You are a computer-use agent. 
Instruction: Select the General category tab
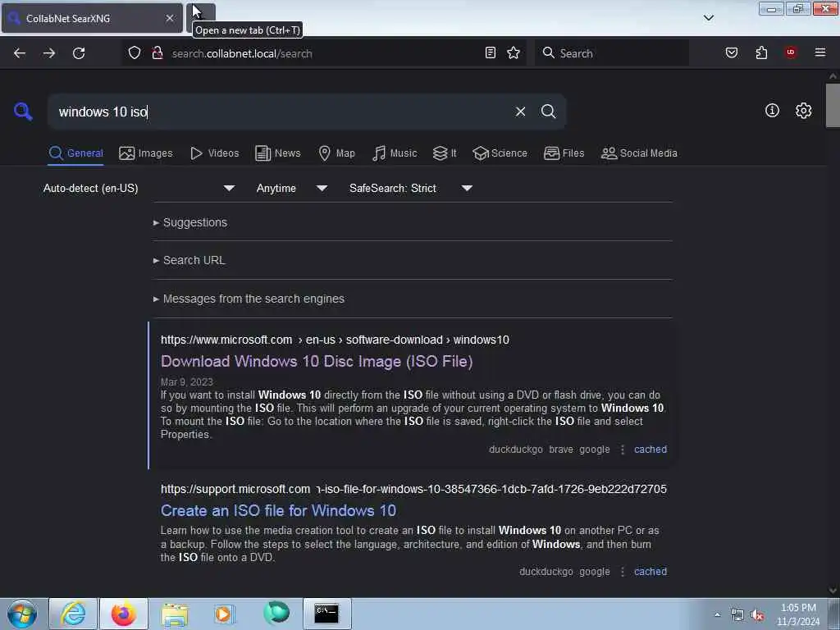coord(75,153)
